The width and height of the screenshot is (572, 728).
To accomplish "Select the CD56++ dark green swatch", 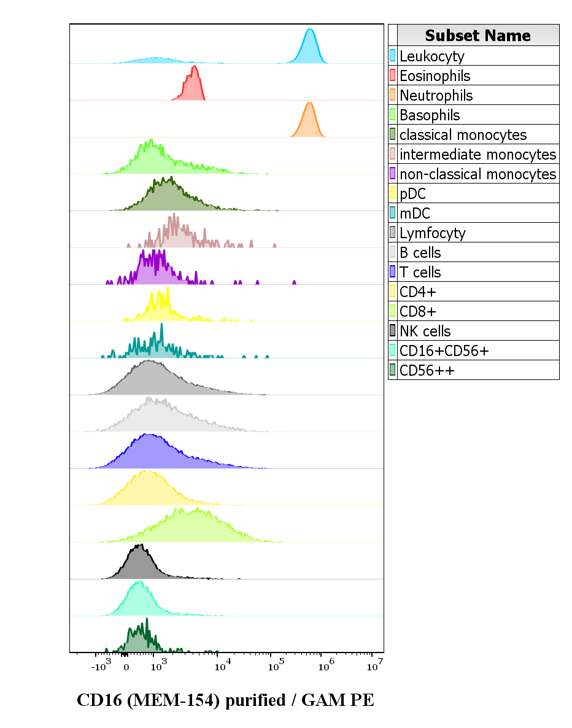I will point(393,370).
